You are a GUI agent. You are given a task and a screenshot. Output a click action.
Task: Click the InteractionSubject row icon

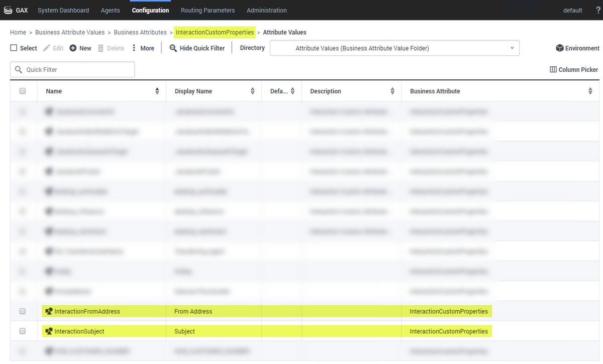click(x=49, y=331)
